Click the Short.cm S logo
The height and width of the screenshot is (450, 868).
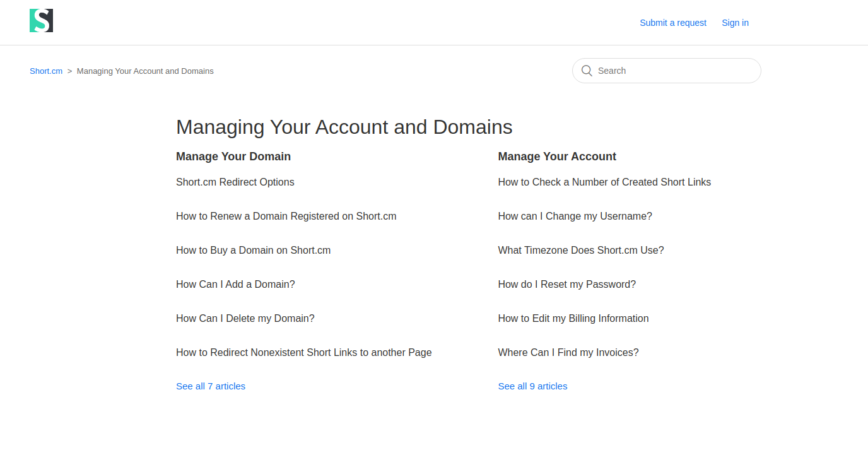coord(41,21)
